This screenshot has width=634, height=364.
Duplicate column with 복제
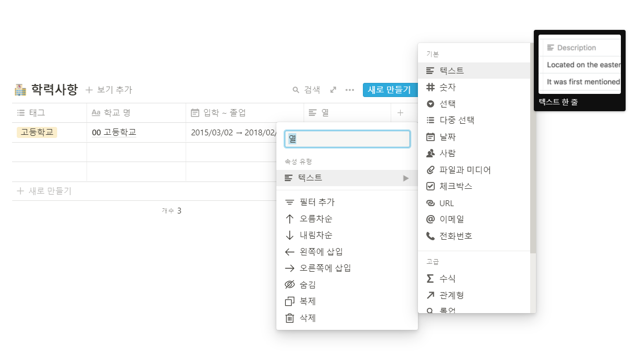[x=347, y=302]
